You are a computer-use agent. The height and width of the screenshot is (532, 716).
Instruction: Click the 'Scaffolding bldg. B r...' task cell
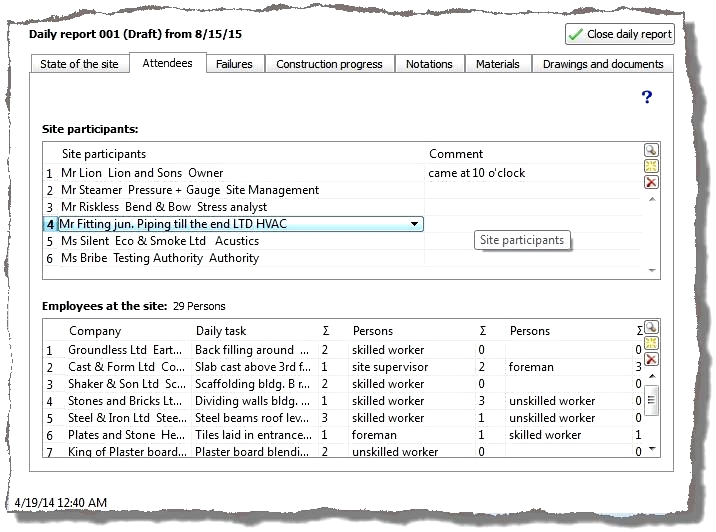[253, 384]
